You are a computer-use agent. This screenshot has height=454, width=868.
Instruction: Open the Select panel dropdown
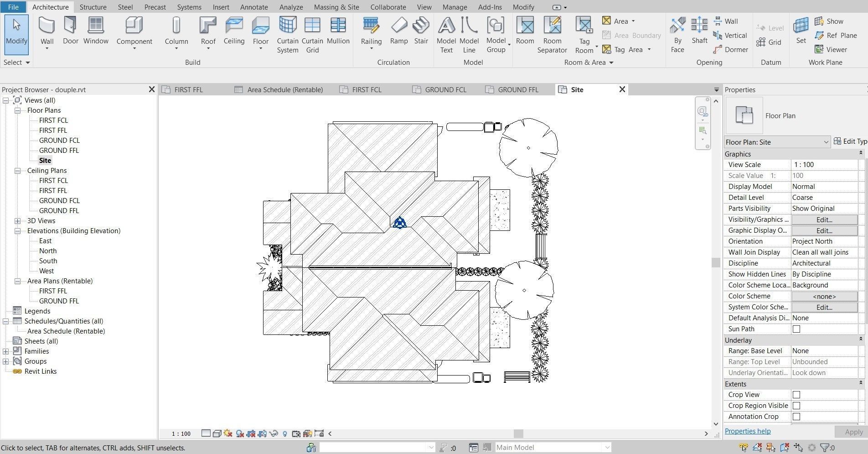pos(16,63)
